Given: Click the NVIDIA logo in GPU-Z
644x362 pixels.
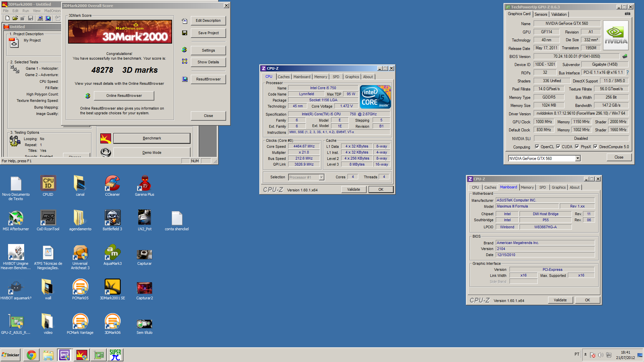Looking at the screenshot, I should 615,35.
